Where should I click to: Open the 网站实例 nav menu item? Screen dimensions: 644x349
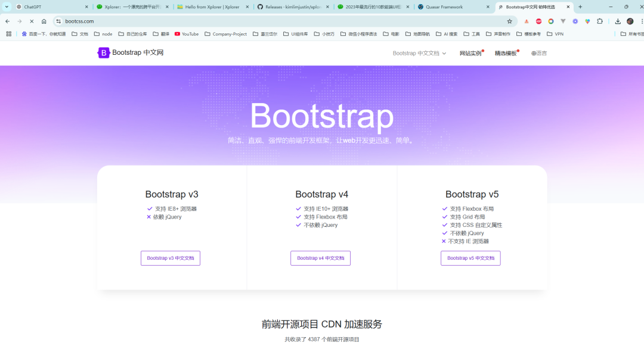coord(470,53)
